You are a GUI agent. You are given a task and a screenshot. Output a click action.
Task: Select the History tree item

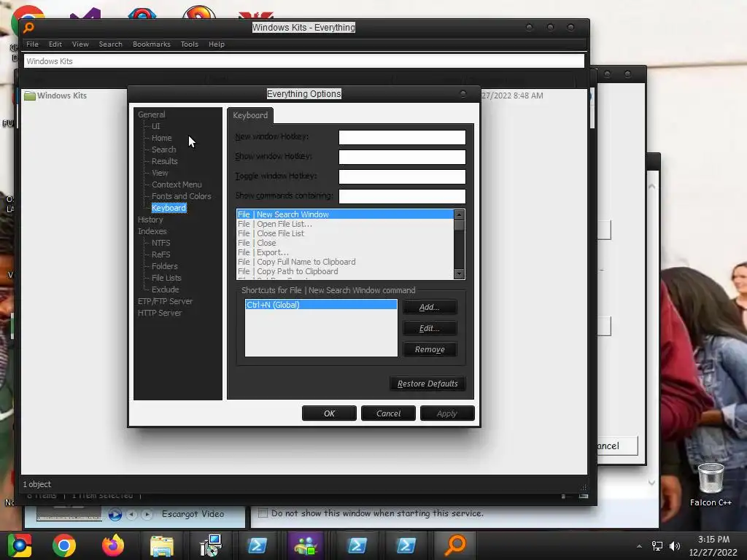coord(150,219)
